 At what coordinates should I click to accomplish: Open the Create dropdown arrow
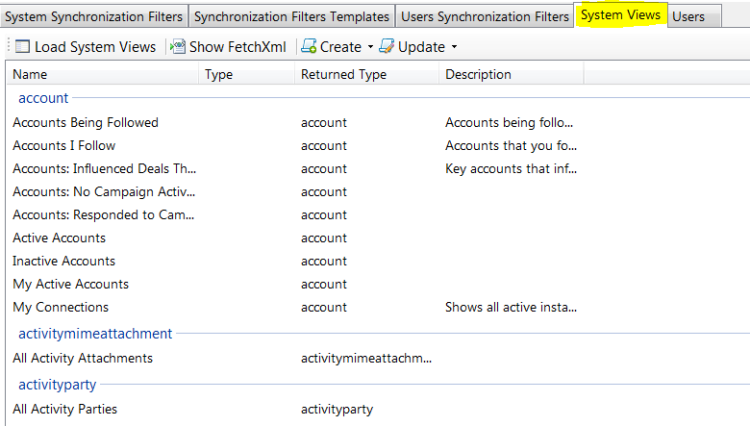(370, 47)
